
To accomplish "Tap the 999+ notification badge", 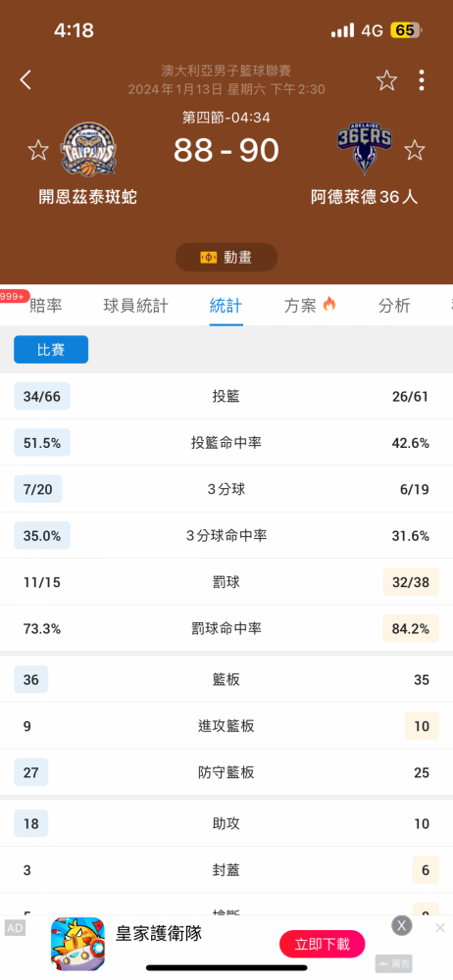I will (x=13, y=296).
